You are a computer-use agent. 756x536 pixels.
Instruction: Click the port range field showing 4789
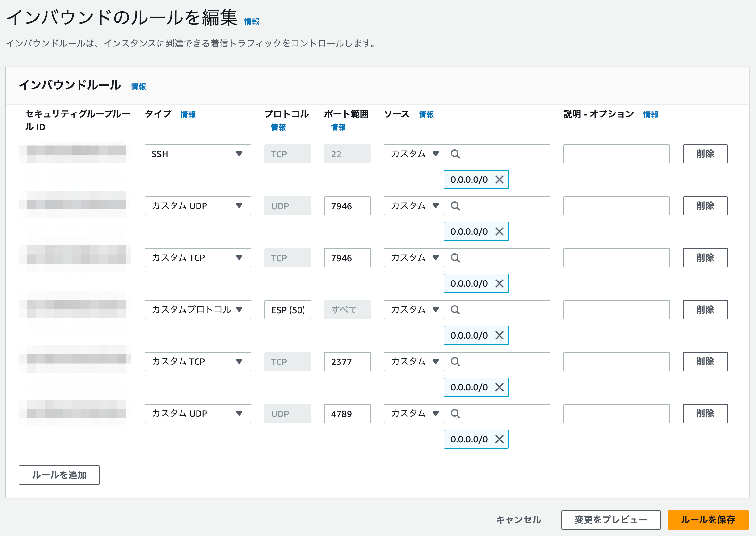point(347,413)
